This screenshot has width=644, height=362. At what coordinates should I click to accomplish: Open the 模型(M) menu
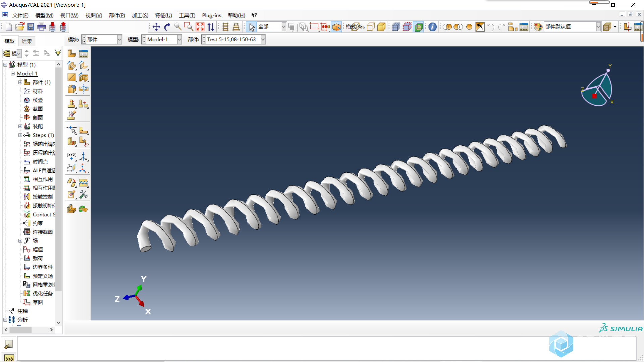point(44,15)
